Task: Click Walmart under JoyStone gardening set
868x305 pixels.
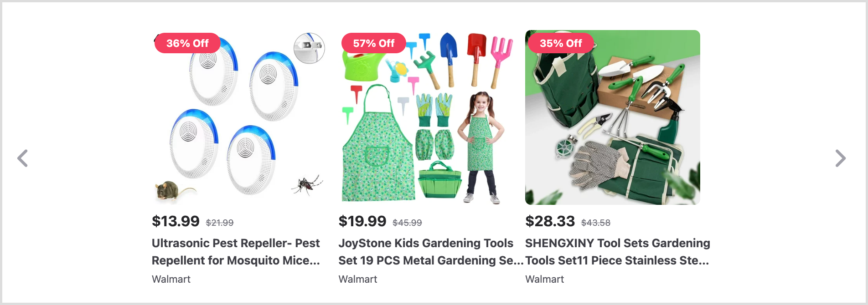Action: click(x=358, y=279)
